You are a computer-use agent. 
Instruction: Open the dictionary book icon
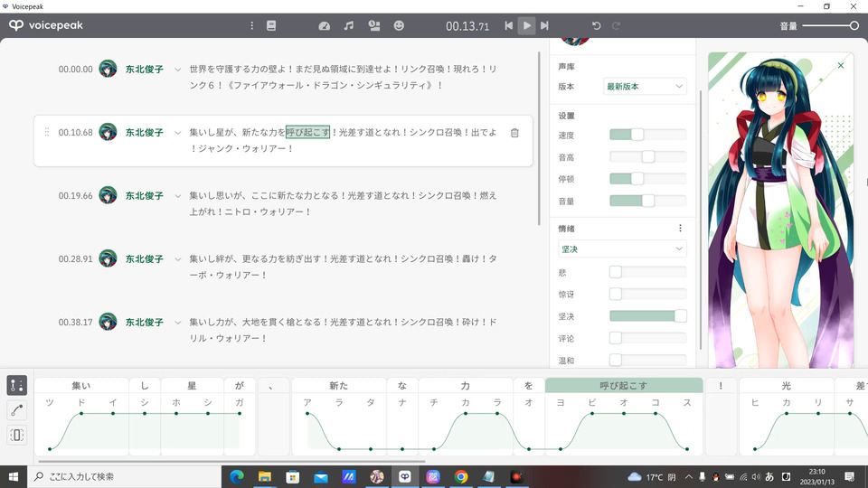click(271, 25)
